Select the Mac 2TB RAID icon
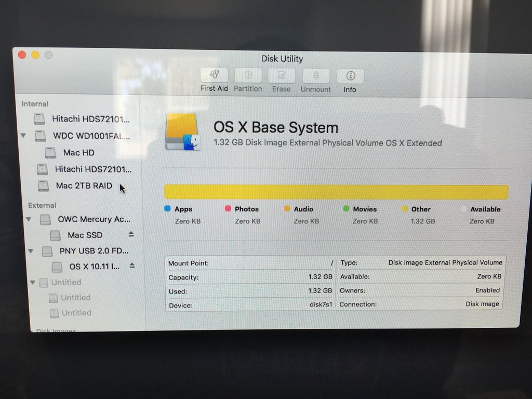This screenshot has height=399, width=532. [44, 185]
